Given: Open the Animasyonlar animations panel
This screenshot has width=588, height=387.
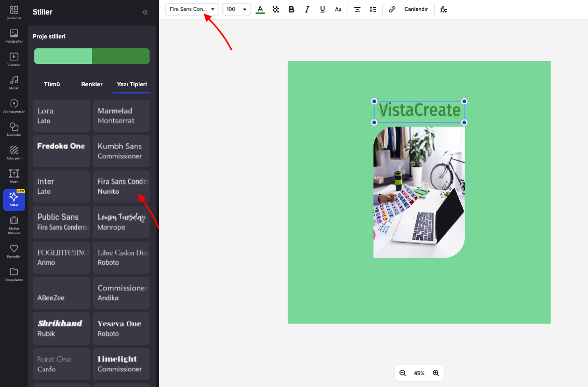Looking at the screenshot, I should (14, 106).
